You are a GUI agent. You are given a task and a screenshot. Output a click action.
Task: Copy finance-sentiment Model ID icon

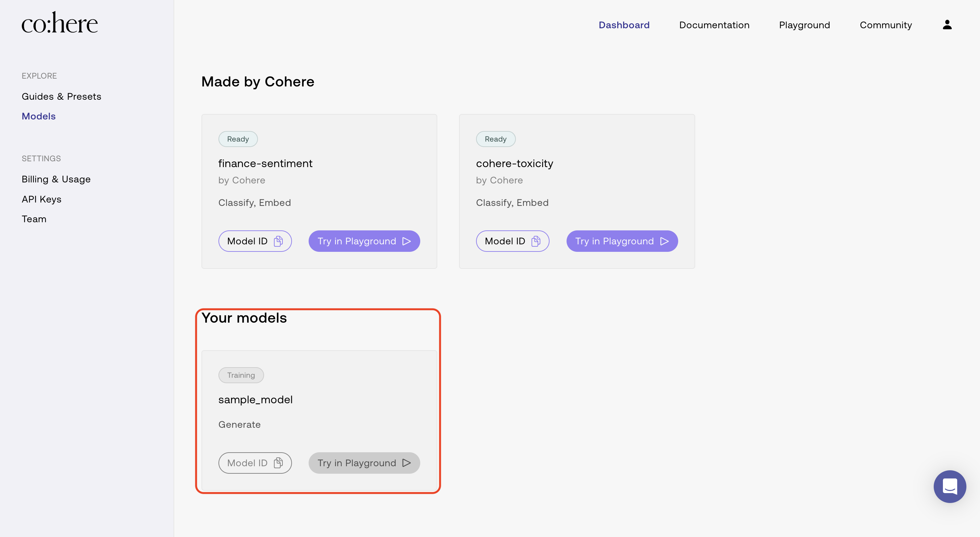[x=278, y=241]
